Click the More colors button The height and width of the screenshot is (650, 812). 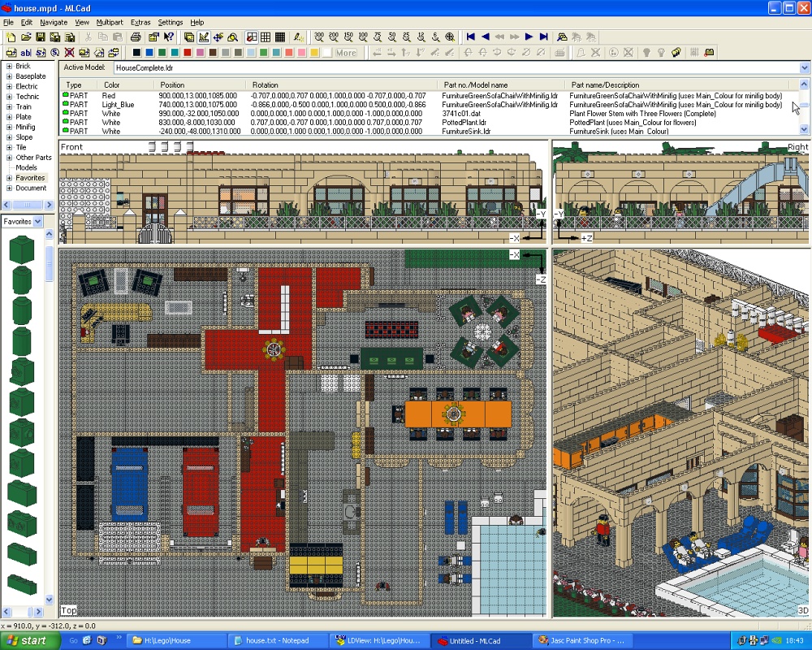345,52
